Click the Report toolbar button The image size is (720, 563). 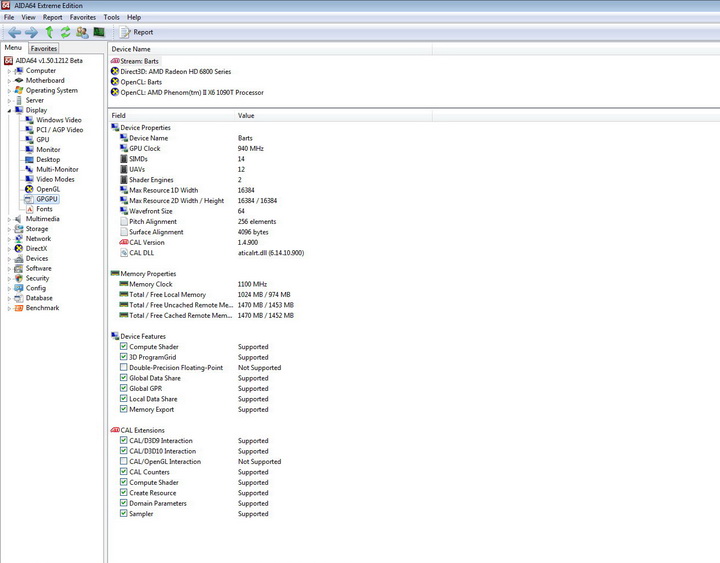pos(136,32)
